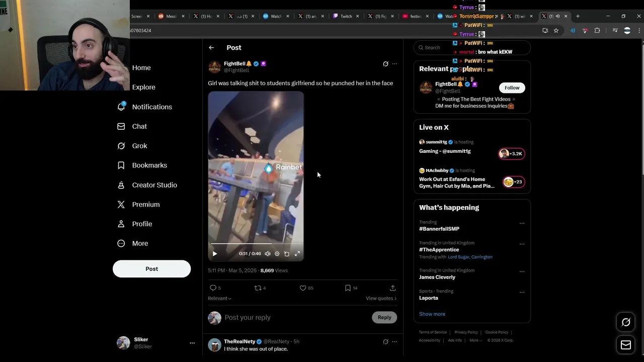
Task: Play the paused video
Action: tap(215, 254)
